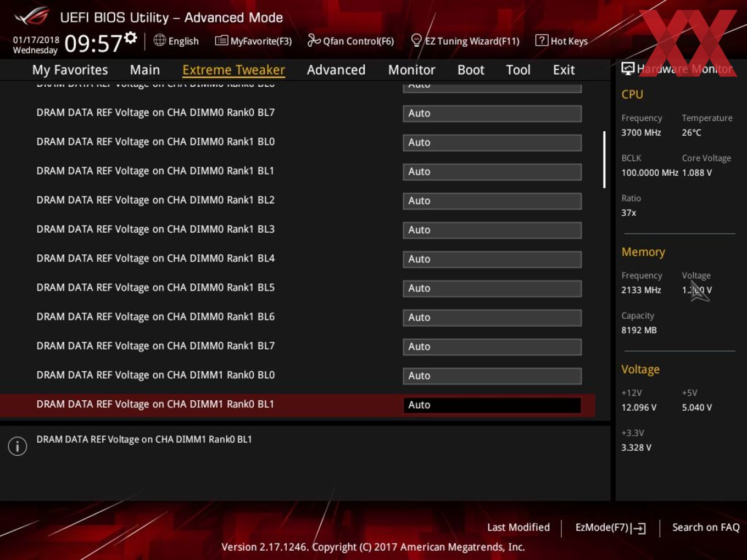747x560 pixels.
Task: Click Last Modified button
Action: pyautogui.click(x=518, y=527)
